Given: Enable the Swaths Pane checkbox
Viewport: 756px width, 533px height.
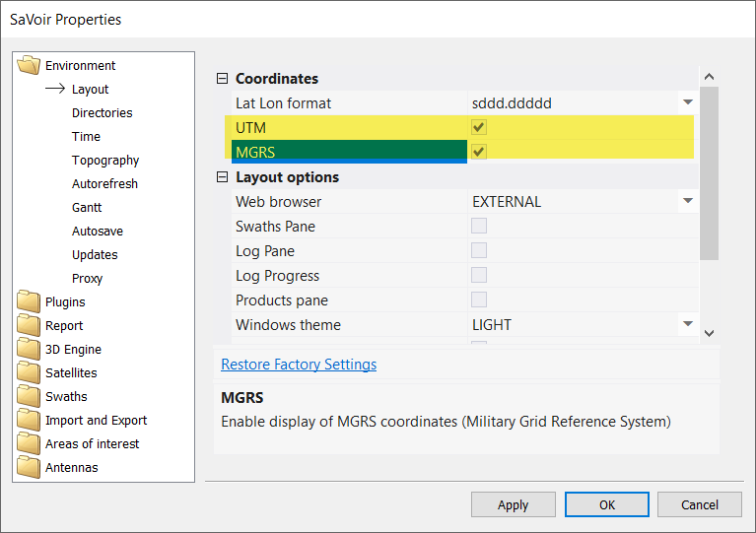Looking at the screenshot, I should click(x=479, y=226).
